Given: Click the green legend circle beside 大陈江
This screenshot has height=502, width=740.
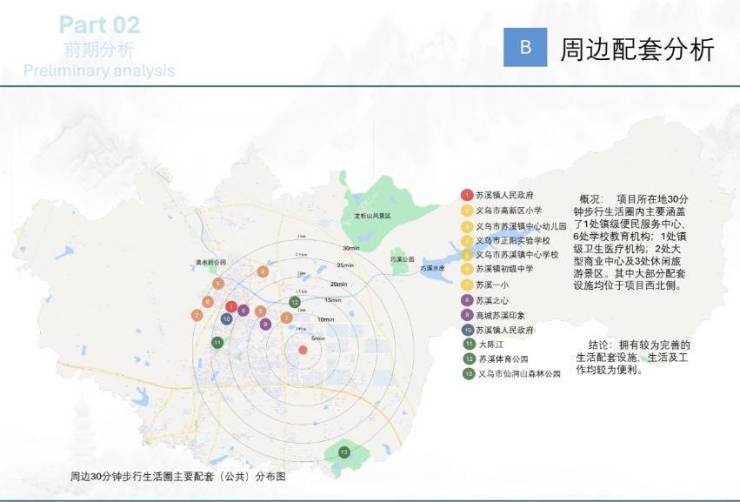Looking at the screenshot, I should point(469,344).
